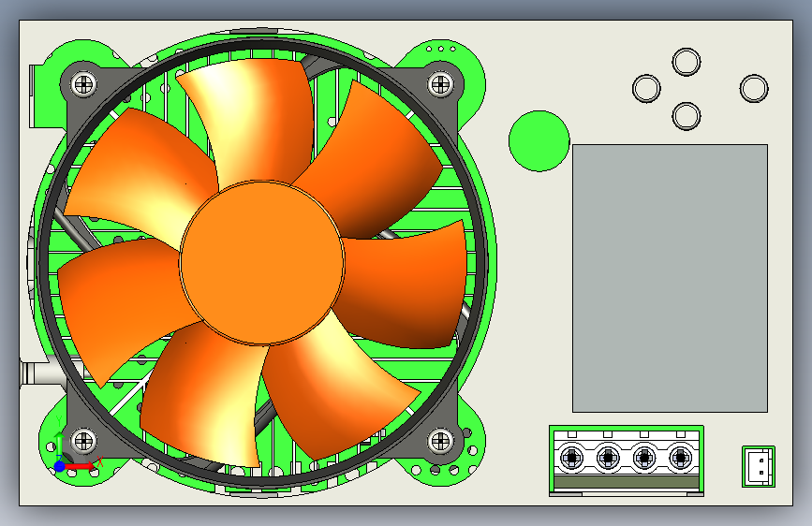Click the red X axis arrow
Screen dimensions: 812x526
(x=81, y=466)
